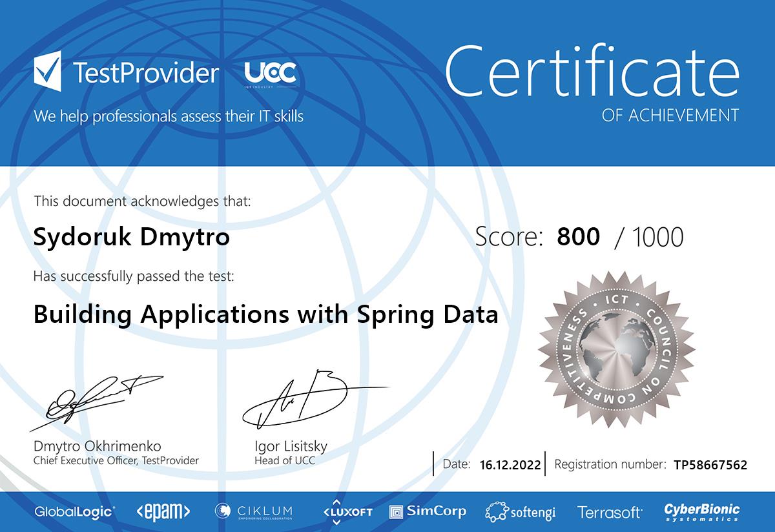Click the SimCorp sponsor logo

click(x=428, y=511)
